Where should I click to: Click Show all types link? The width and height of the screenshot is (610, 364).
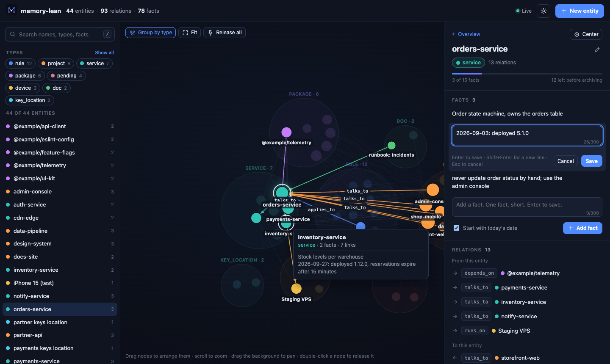coord(104,52)
